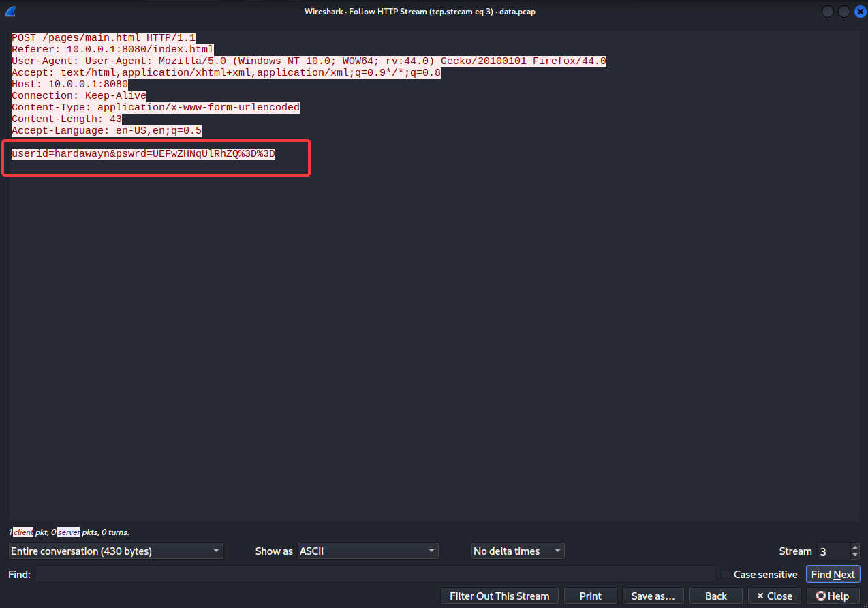The image size is (868, 608).
Task: Click the Content-Length: 43 line
Action: click(x=67, y=119)
